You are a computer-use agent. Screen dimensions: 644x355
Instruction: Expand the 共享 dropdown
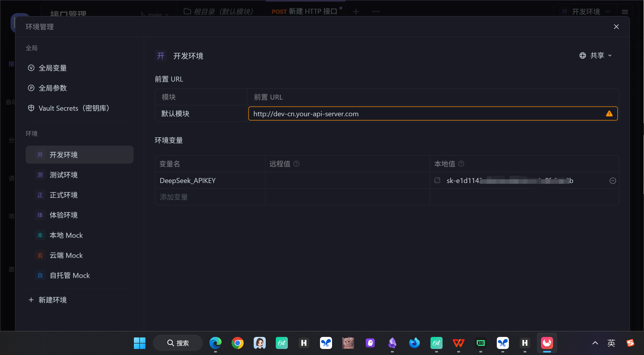pyautogui.click(x=596, y=55)
